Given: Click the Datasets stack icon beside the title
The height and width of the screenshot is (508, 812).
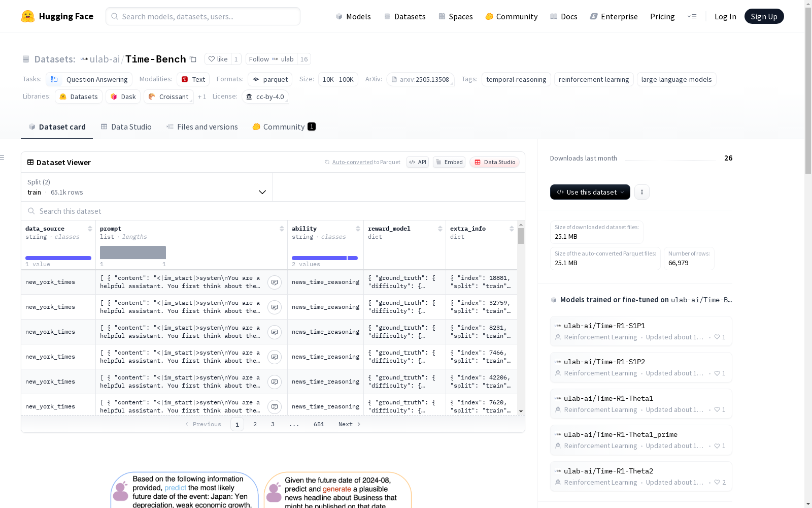Looking at the screenshot, I should [x=26, y=59].
